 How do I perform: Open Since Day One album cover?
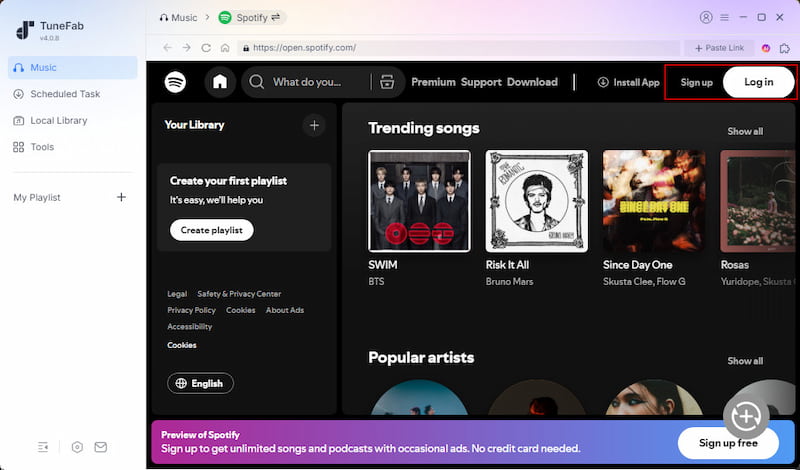pyautogui.click(x=654, y=201)
